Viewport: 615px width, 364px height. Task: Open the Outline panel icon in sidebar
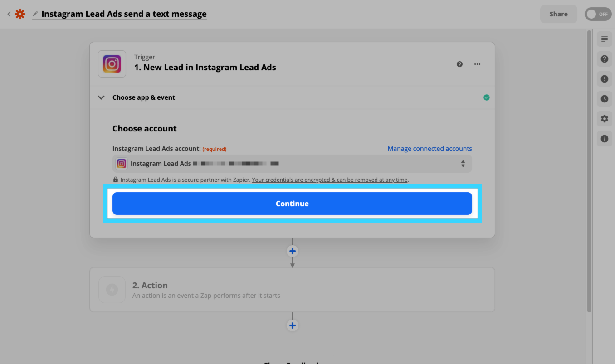[604, 39]
